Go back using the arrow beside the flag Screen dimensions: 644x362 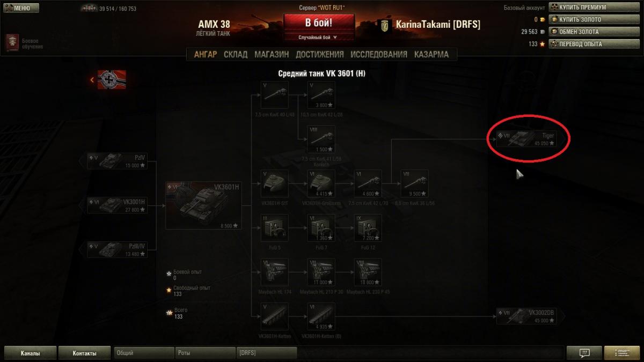[92, 80]
